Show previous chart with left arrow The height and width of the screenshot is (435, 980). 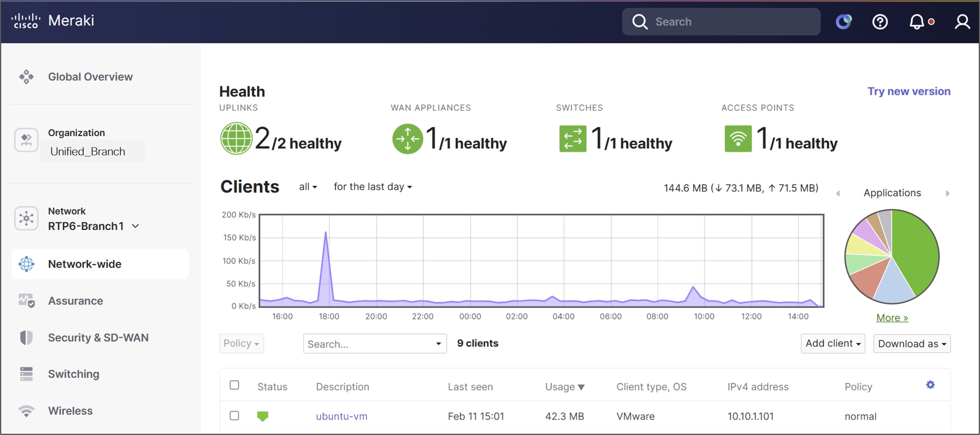tap(838, 193)
